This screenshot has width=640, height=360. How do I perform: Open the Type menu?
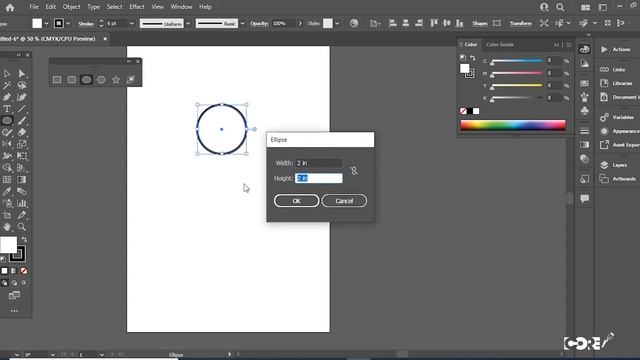93,7
